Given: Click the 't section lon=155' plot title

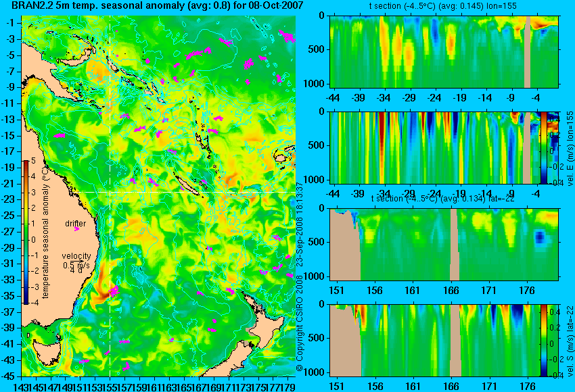Looking at the screenshot, I should 442,6.
